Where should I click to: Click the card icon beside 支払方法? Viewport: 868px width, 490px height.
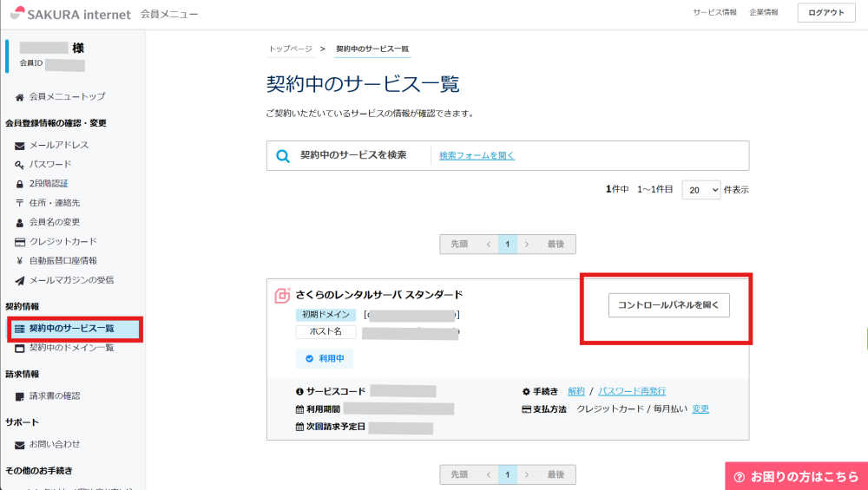tap(527, 410)
